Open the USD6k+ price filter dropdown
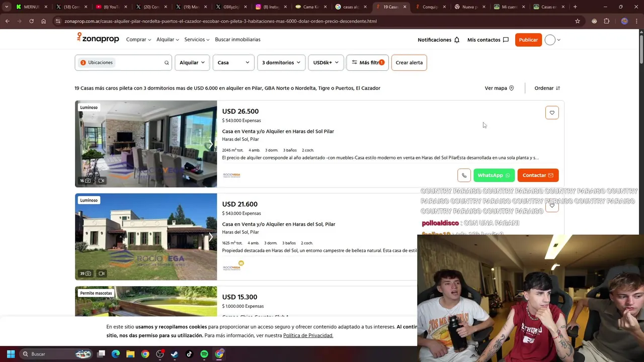The height and width of the screenshot is (362, 644). pyautogui.click(x=326, y=63)
